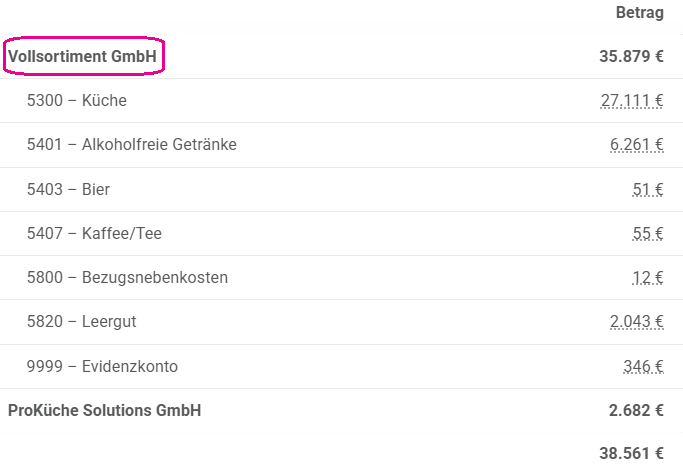This screenshot has height=466, width=683.
Task: Click the grand total 38.561 €
Action: point(631,453)
